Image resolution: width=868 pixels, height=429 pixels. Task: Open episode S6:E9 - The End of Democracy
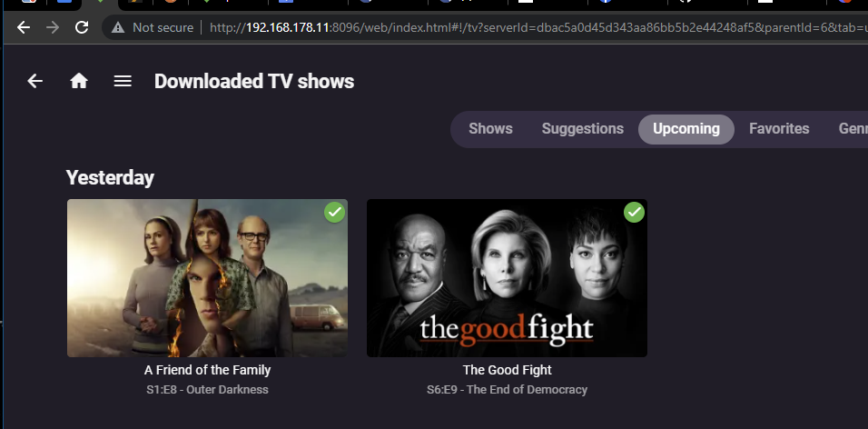point(507,390)
